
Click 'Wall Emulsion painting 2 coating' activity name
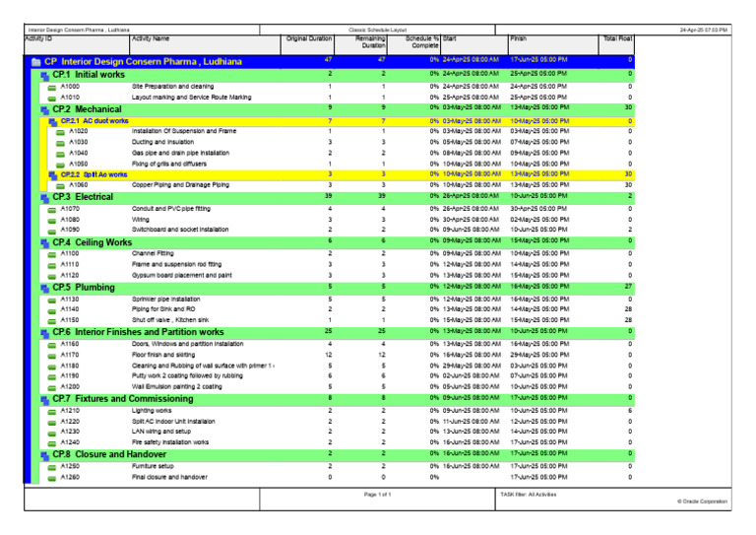pyautogui.click(x=177, y=387)
